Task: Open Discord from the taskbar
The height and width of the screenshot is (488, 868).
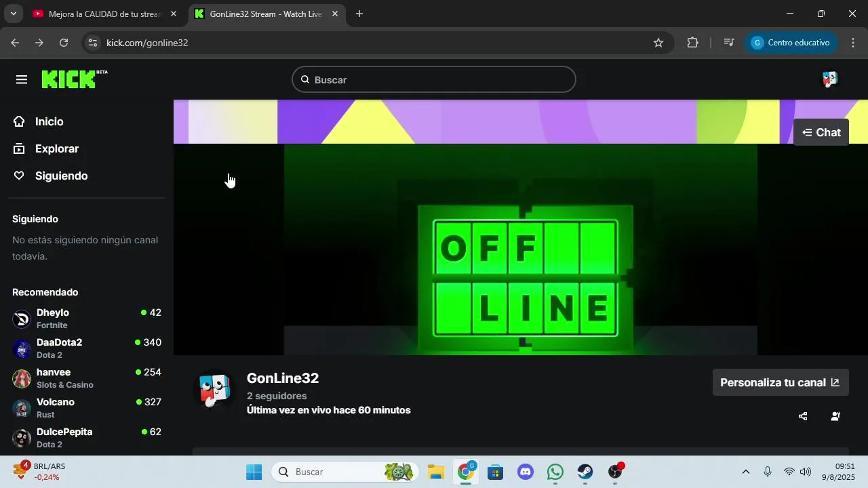Action: [526, 472]
